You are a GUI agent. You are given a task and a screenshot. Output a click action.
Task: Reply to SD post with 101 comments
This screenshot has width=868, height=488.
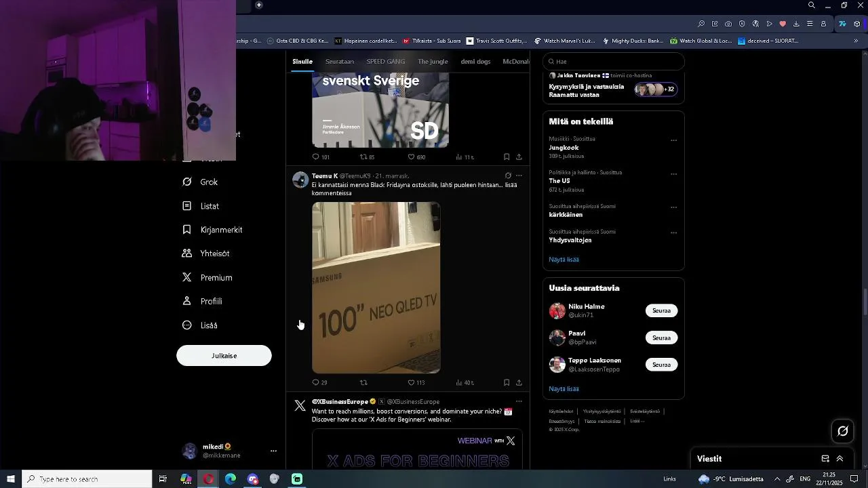point(320,157)
